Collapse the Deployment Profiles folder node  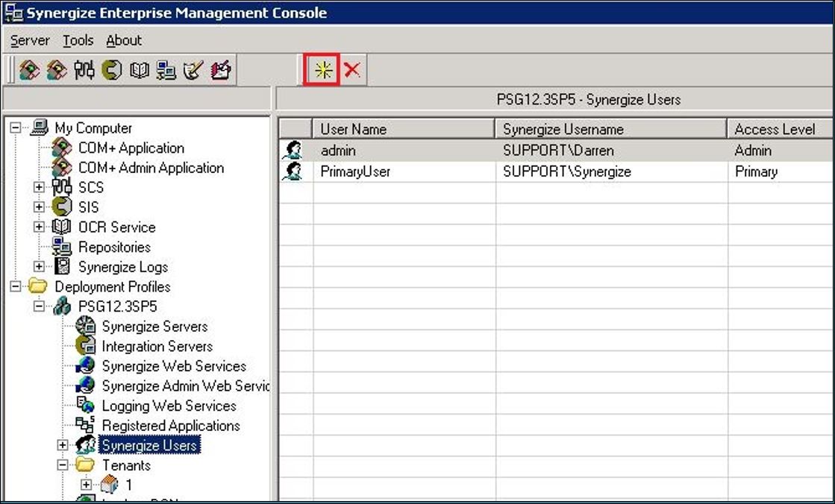16,287
